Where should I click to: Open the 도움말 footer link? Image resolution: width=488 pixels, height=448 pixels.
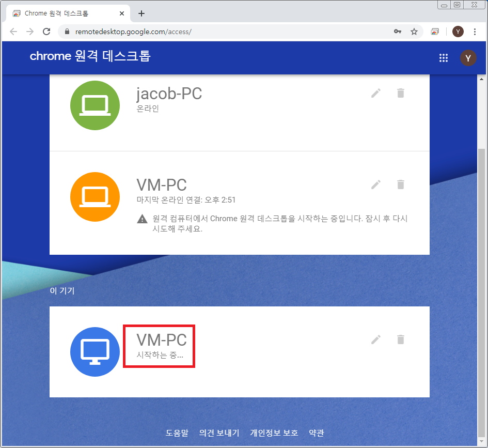click(x=177, y=432)
